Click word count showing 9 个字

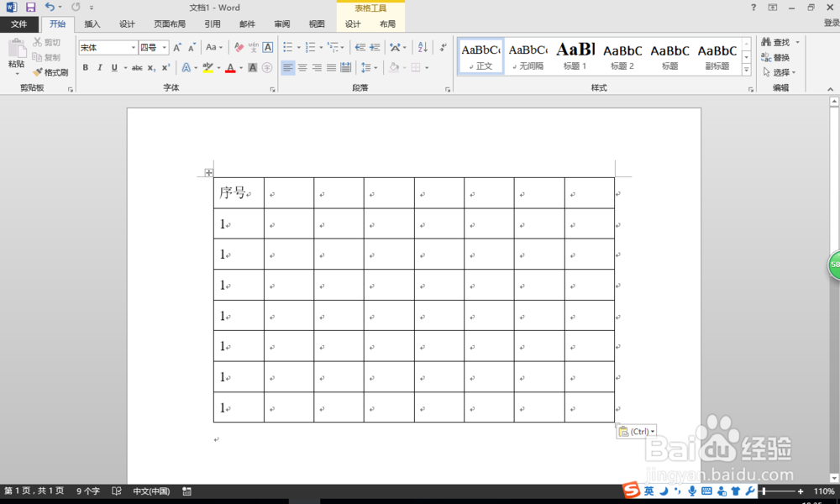tap(87, 491)
